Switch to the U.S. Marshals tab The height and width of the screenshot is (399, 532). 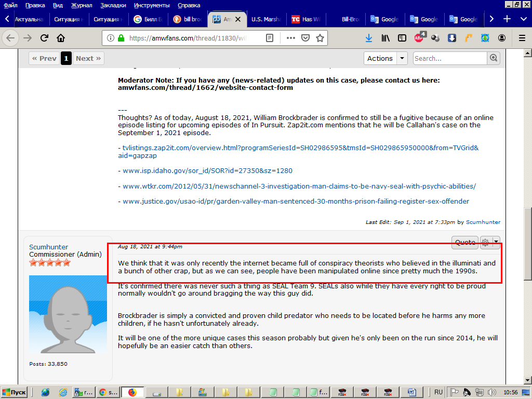265,19
